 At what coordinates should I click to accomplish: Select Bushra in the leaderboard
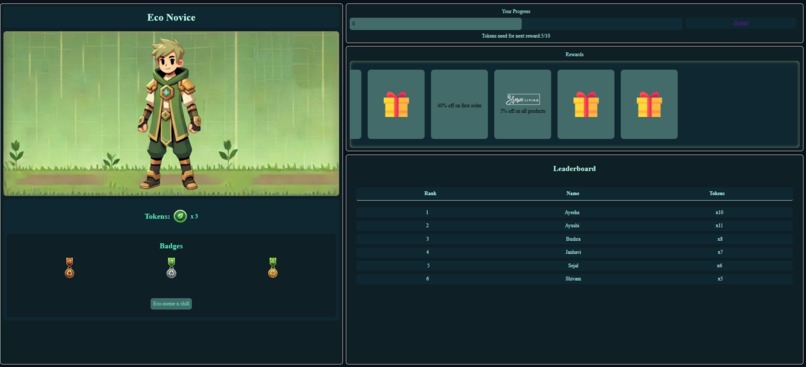pos(573,239)
